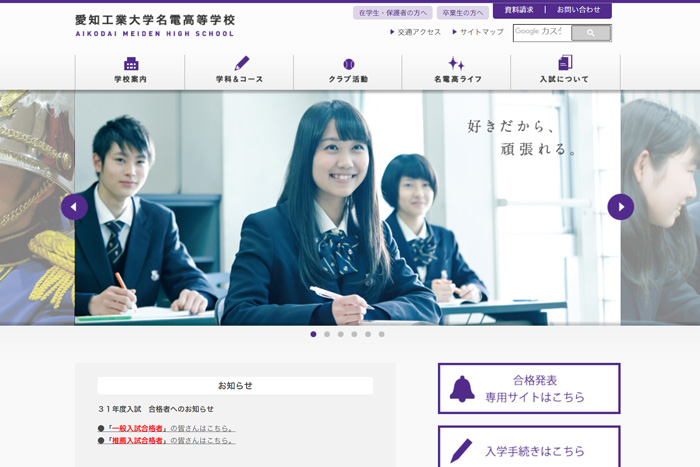Advance slideshow with the right arrow

coord(620,207)
